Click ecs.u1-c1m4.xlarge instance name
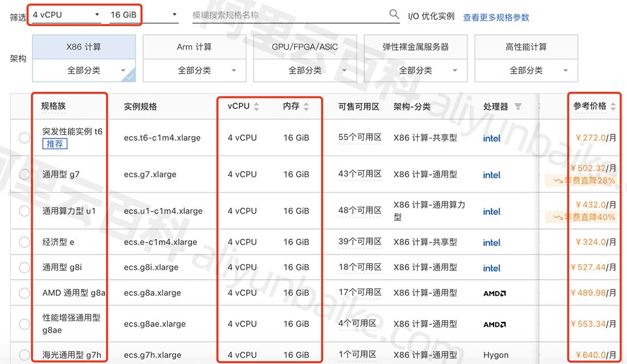 pyautogui.click(x=163, y=211)
